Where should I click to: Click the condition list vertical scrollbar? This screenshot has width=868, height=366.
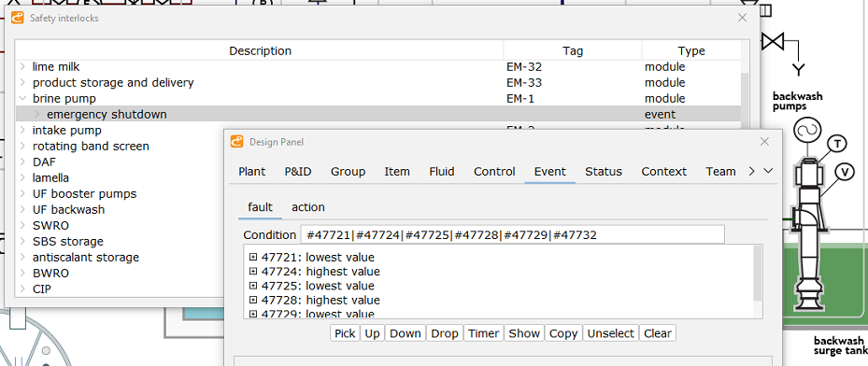[758, 281]
